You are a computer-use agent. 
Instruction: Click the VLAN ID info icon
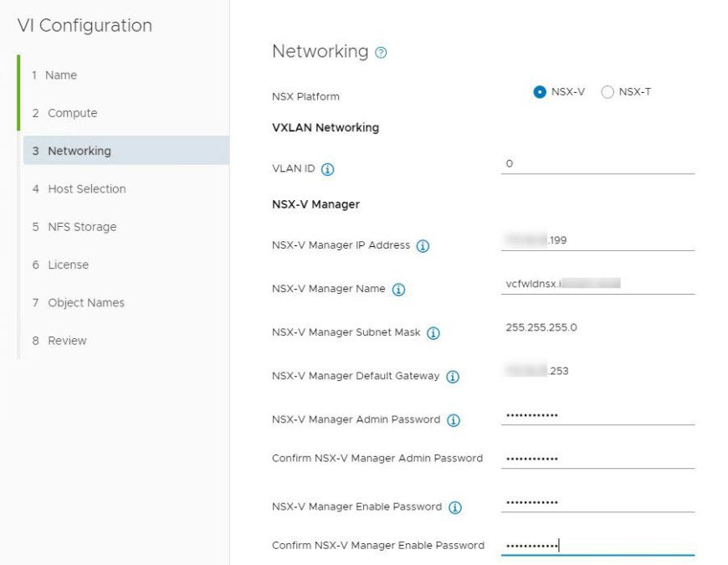tap(328, 169)
